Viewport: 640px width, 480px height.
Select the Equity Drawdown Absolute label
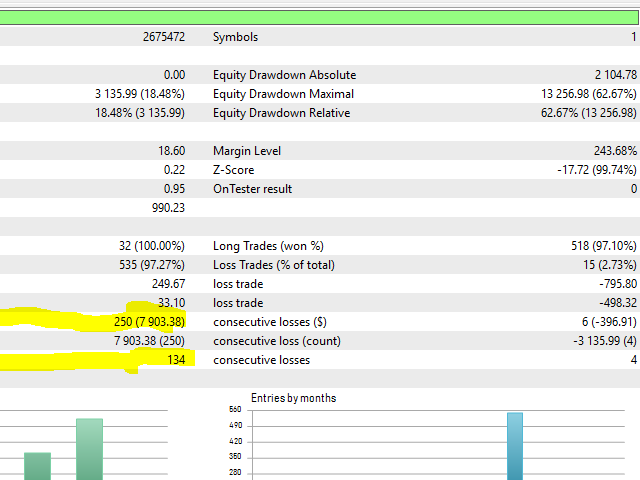[284, 75]
